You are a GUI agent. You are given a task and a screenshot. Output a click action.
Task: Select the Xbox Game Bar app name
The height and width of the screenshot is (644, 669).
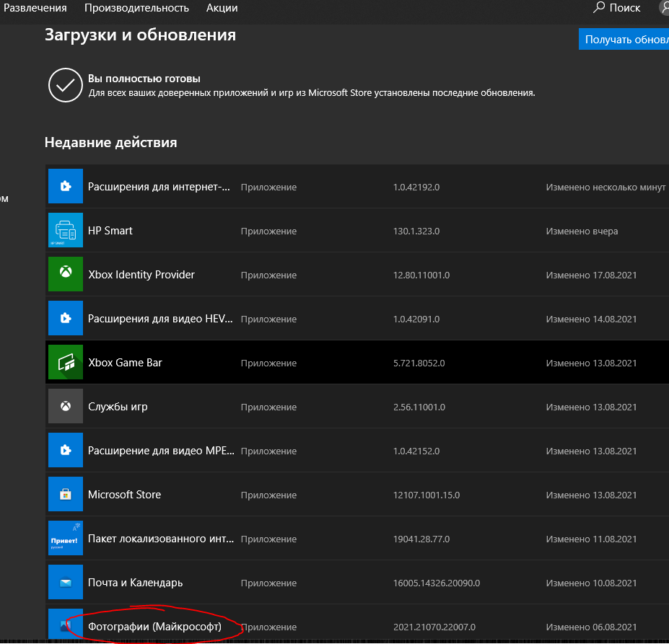point(125,363)
